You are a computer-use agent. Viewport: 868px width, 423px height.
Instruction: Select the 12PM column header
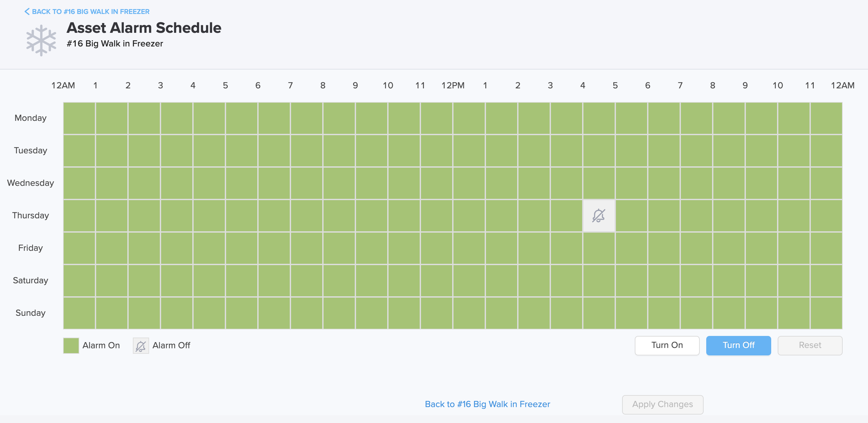(x=453, y=86)
